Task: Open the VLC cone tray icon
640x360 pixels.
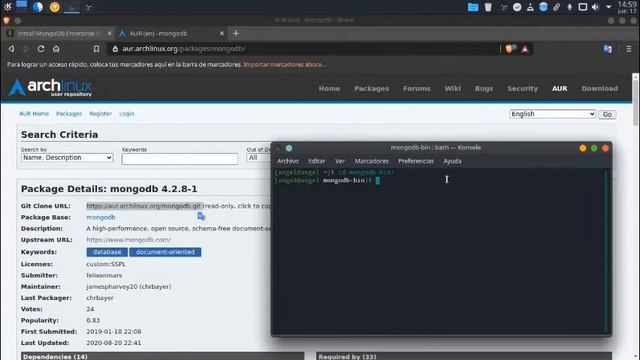Action: coord(530,7)
